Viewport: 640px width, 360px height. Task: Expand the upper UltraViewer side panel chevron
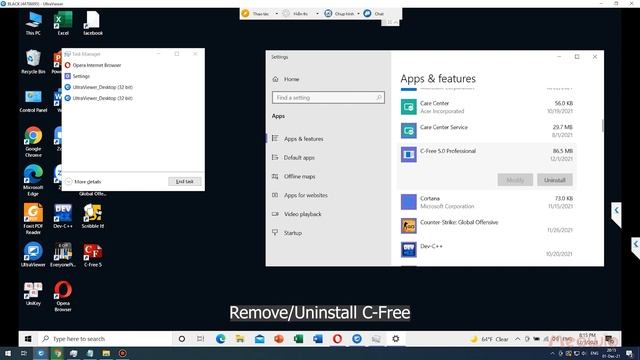616,211
